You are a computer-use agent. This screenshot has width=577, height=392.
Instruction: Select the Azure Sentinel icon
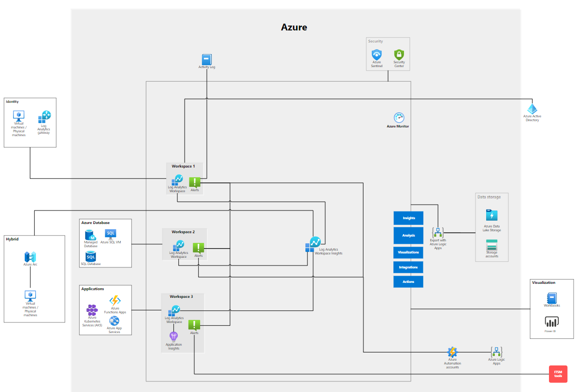click(x=376, y=55)
